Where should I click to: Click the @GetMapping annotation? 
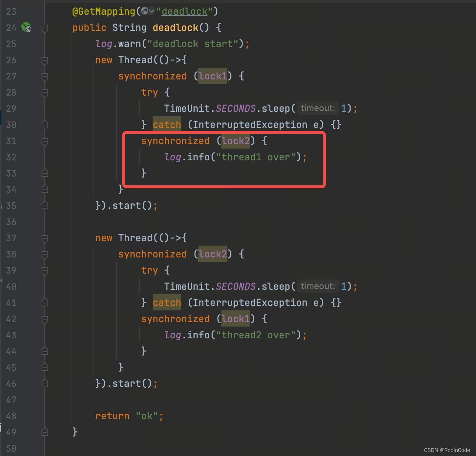point(104,11)
